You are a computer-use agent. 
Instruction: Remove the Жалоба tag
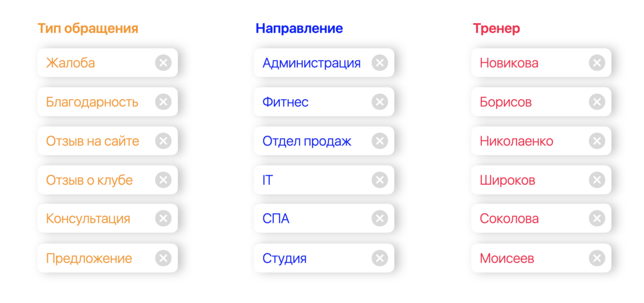point(163,63)
